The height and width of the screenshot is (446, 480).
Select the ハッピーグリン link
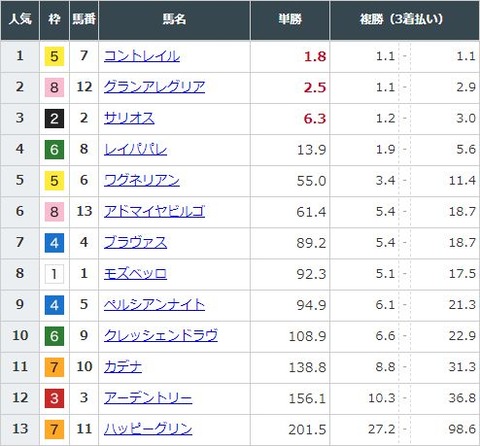[x=148, y=429]
